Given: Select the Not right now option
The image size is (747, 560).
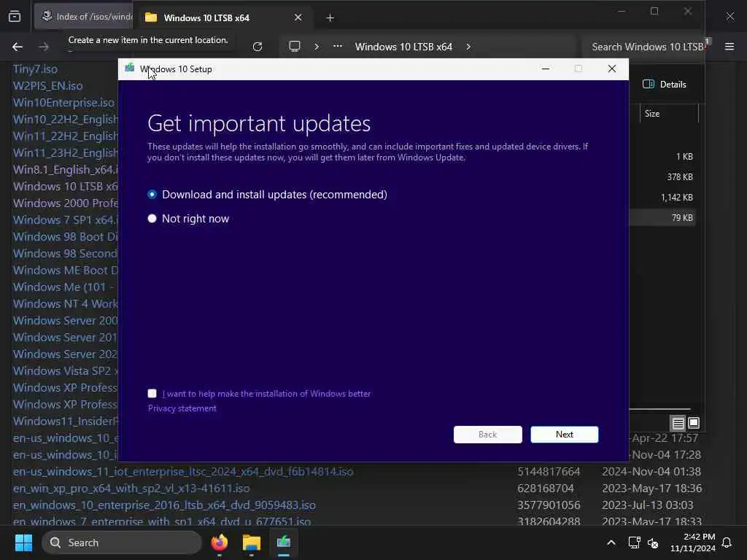Looking at the screenshot, I should pyautogui.click(x=152, y=219).
